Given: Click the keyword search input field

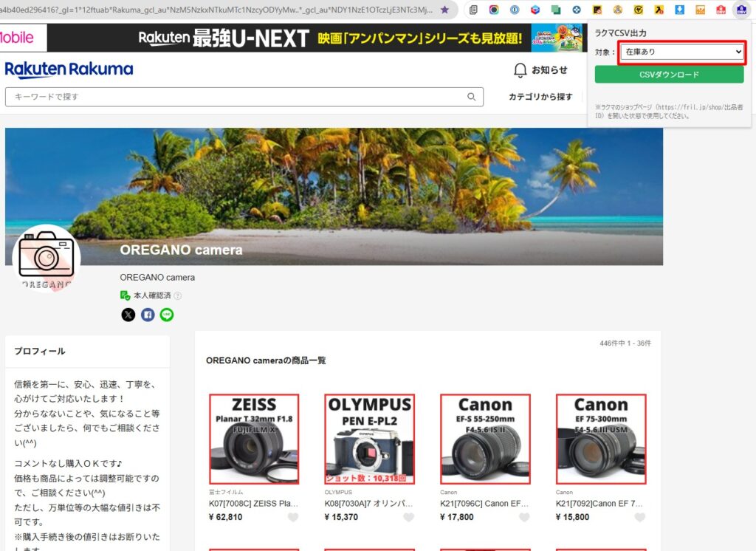Looking at the screenshot, I should point(236,97).
